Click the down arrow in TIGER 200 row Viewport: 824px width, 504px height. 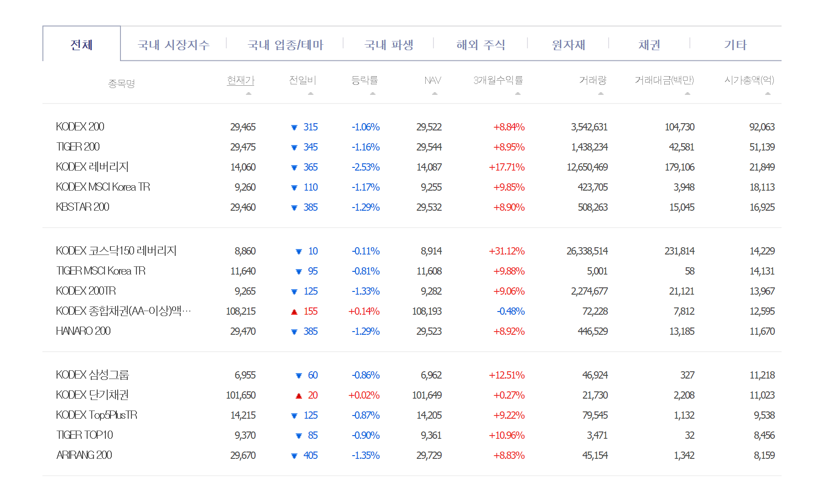[x=294, y=147]
